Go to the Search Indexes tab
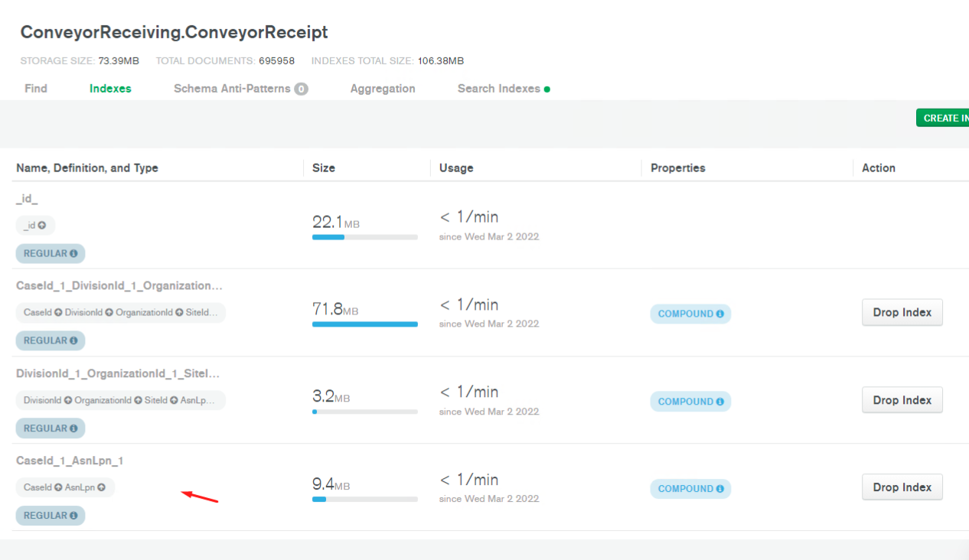Screen dimensions: 969x560 click(498, 89)
